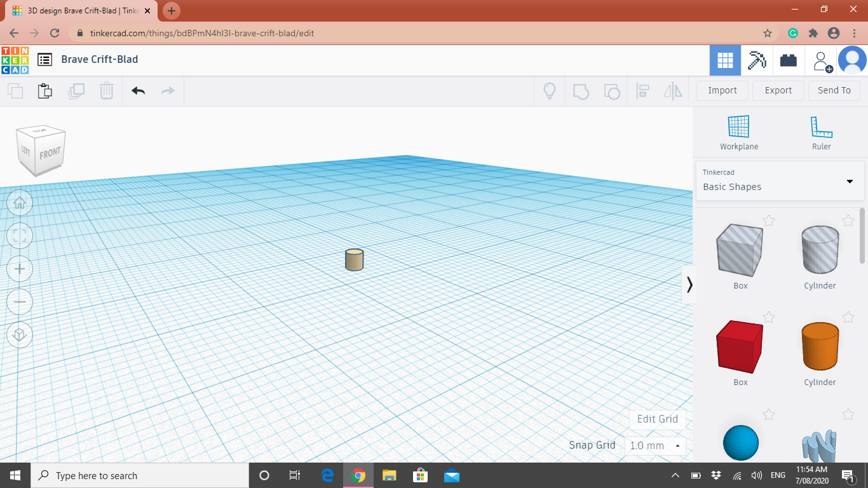Viewport: 868px width, 488px height.
Task: Open a new browser tab
Action: [x=172, y=11]
